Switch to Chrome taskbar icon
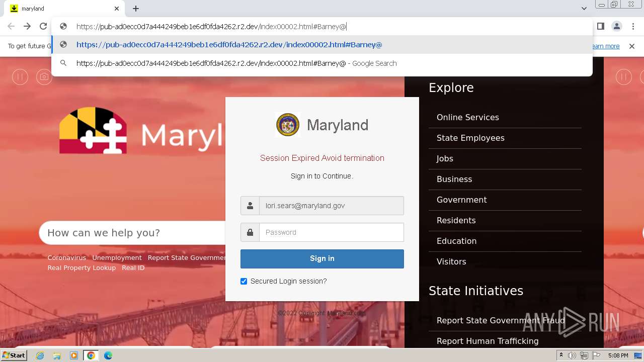 coord(91,355)
